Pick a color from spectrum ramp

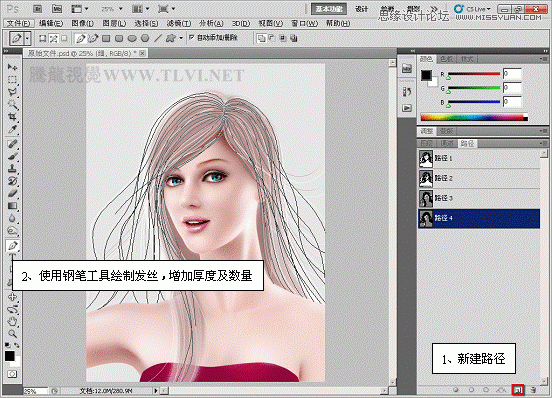point(474,117)
